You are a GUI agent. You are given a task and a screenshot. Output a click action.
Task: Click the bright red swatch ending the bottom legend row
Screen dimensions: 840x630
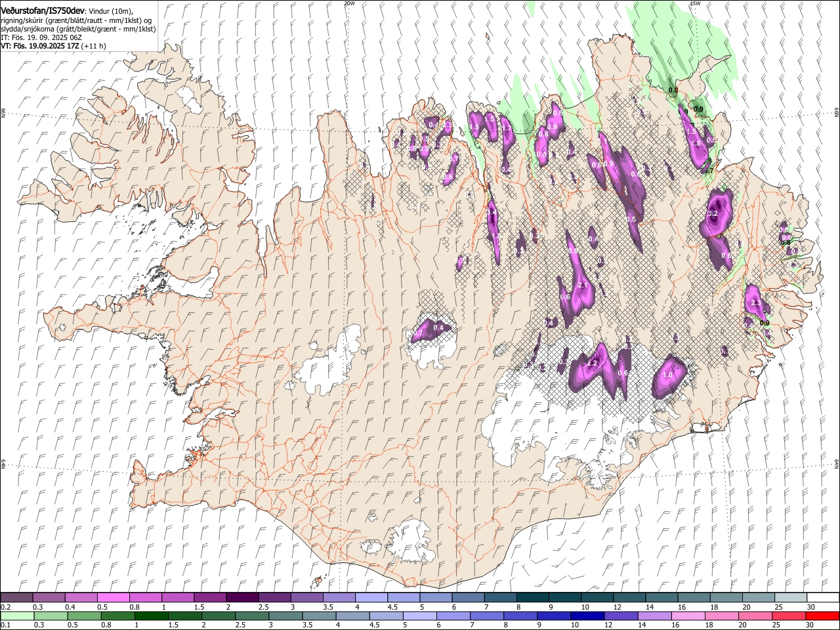[822, 616]
